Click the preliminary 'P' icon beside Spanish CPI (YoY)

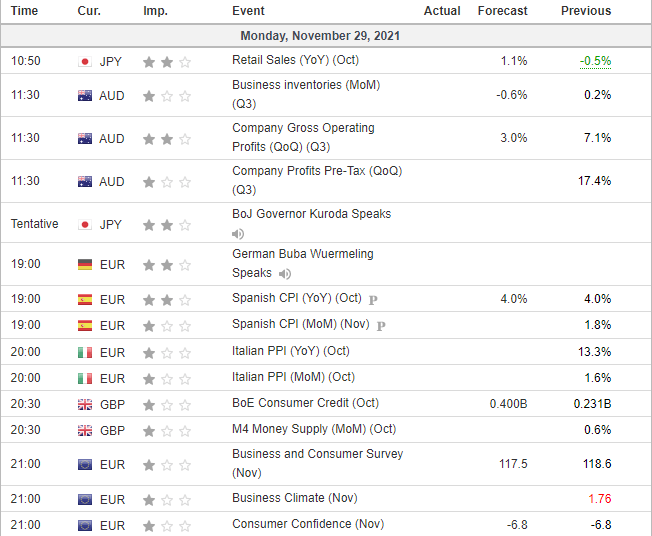(x=373, y=299)
